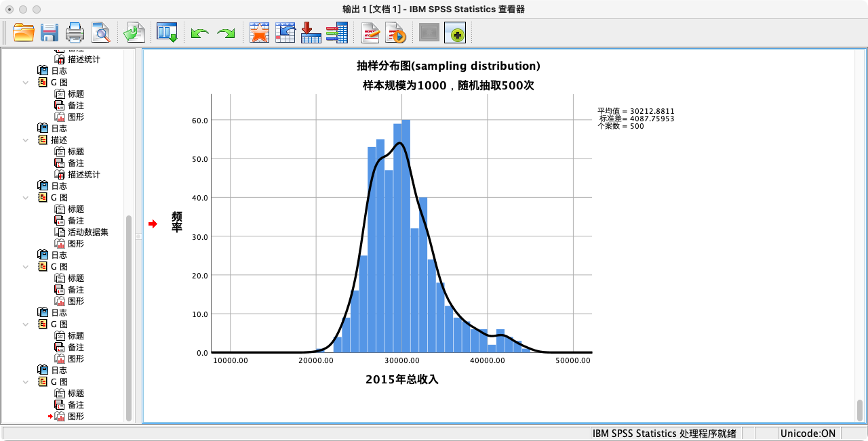
Task: Select 图形 directly below 活动数据集
Action: (x=76, y=244)
